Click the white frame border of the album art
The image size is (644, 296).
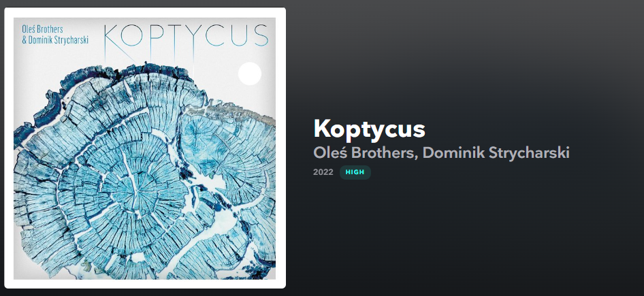click(x=144, y=12)
